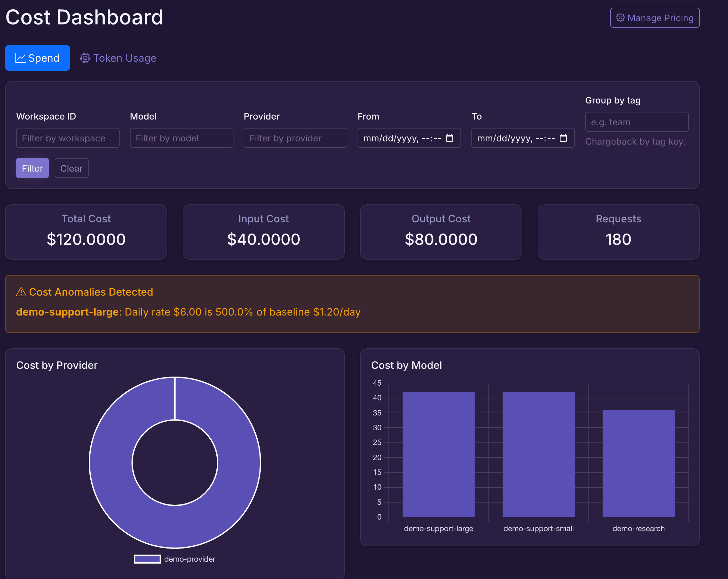
Task: Focus the Filter by provider field
Action: point(296,138)
